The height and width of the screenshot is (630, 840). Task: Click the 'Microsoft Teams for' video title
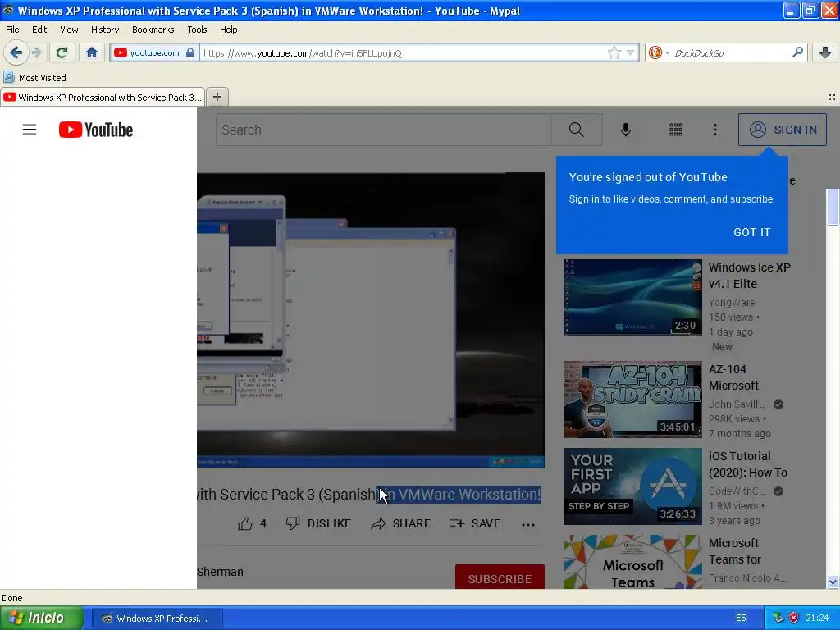point(734,550)
